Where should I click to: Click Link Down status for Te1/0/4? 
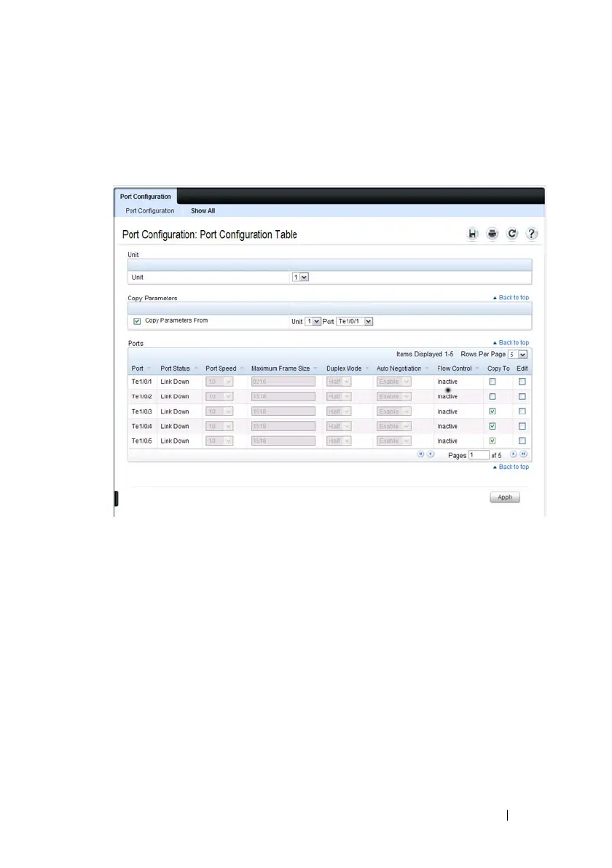[x=174, y=426]
